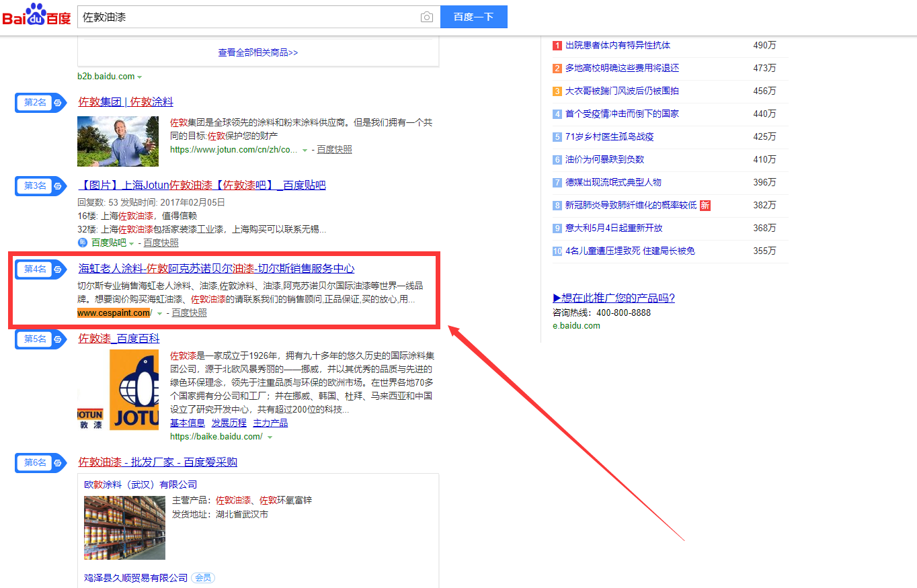The width and height of the screenshot is (917, 588).
Task: Open 海虹老人涂料 切尔斯销售服务中心 result
Action: click(216, 269)
